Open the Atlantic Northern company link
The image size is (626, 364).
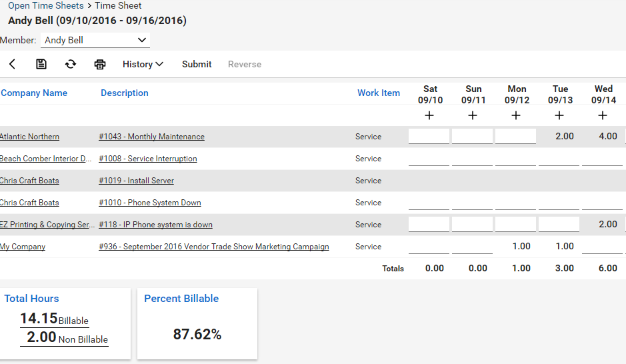[x=29, y=137]
